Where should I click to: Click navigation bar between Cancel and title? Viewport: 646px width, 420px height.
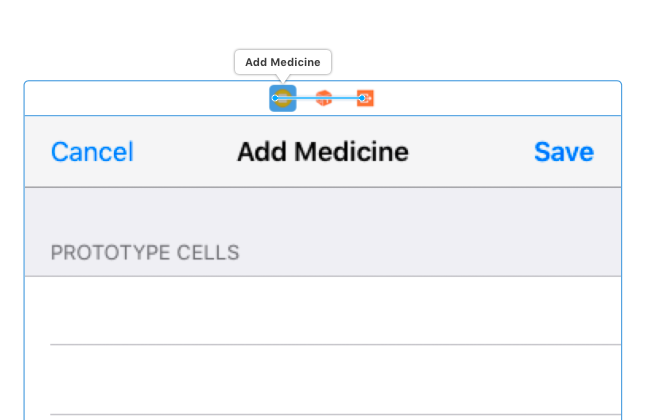pos(185,152)
